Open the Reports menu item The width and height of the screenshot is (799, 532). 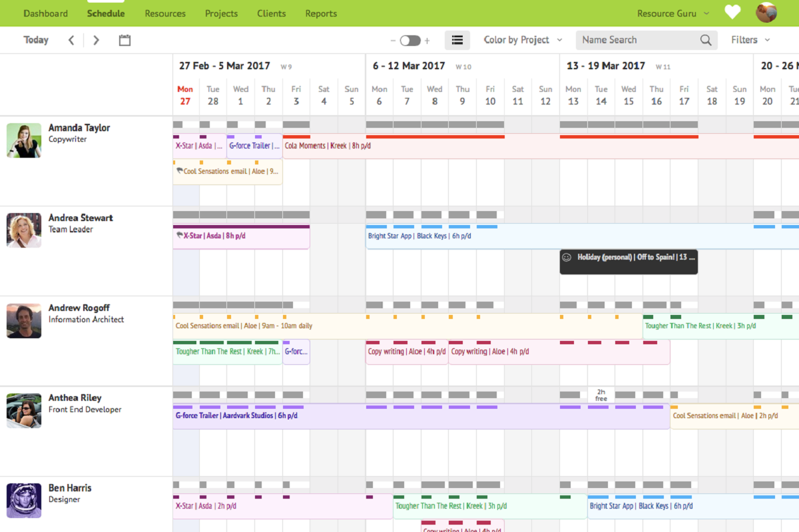[x=321, y=13]
